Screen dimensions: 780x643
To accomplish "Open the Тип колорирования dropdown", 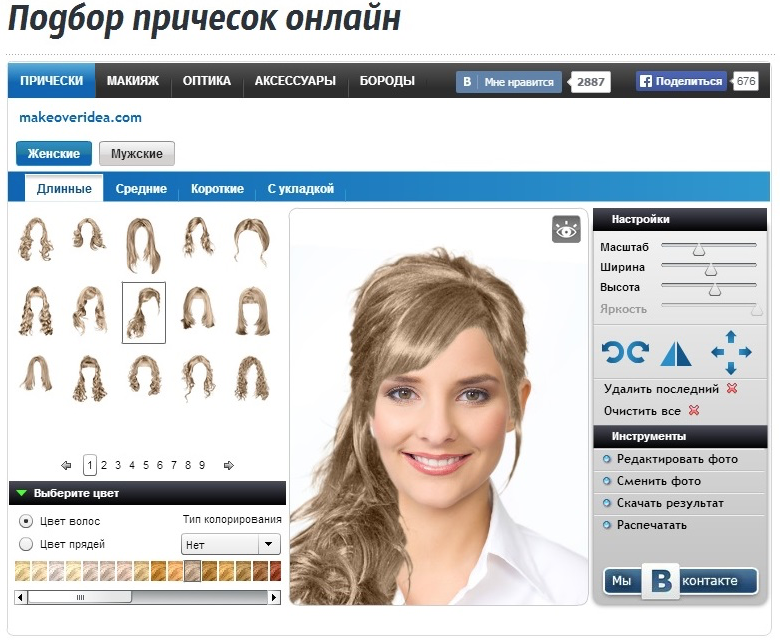I will point(231,545).
